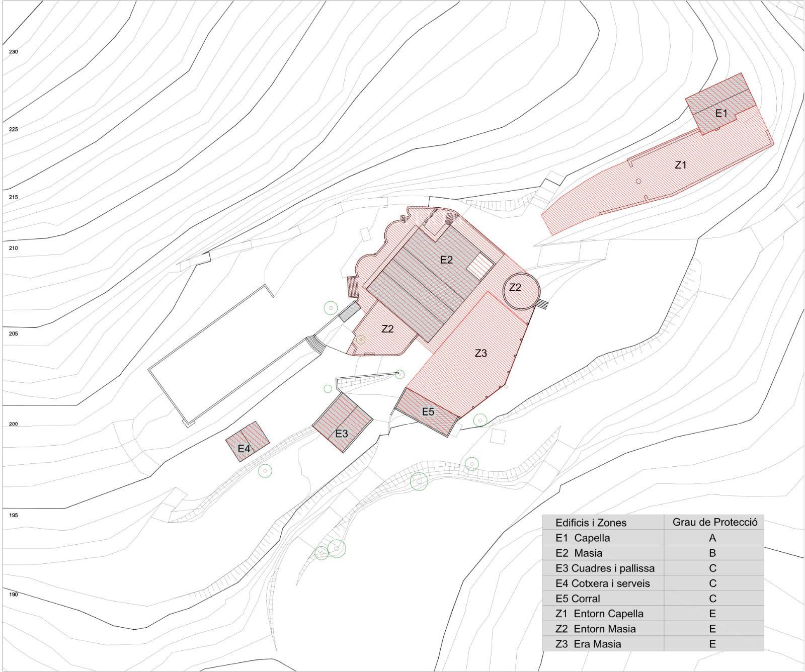Click protection grade 'A' in the legend
Viewport: 805px width, 672px height.
point(712,538)
